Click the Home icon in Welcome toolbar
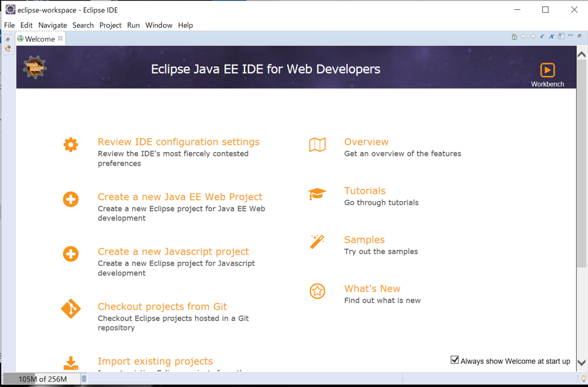 tap(514, 36)
